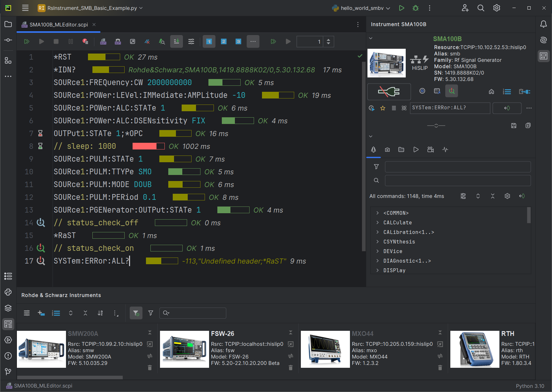
Task: Click the response area resize handle
Action: (x=436, y=126)
